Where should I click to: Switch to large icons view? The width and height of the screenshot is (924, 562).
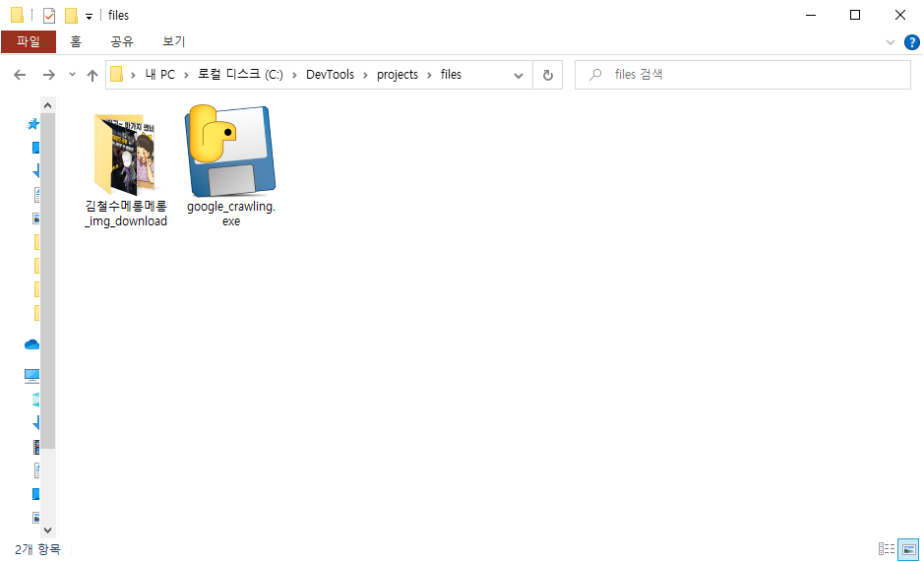tap(908, 548)
